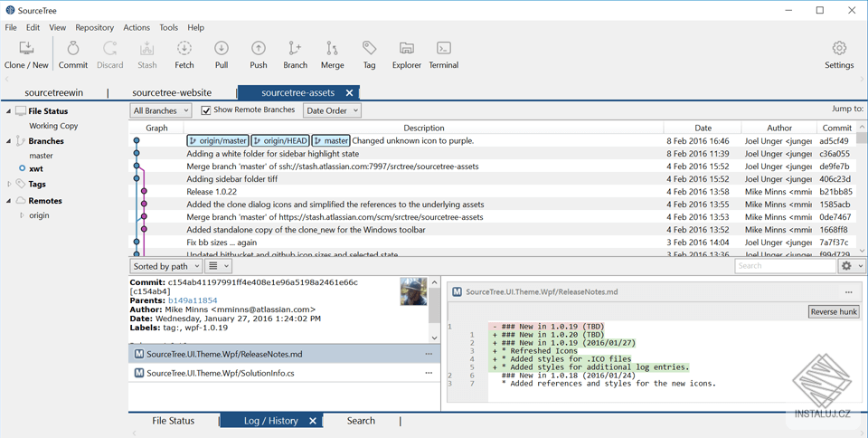Expand the origin remote node
Screen dimensions: 868x438
pos(22,215)
